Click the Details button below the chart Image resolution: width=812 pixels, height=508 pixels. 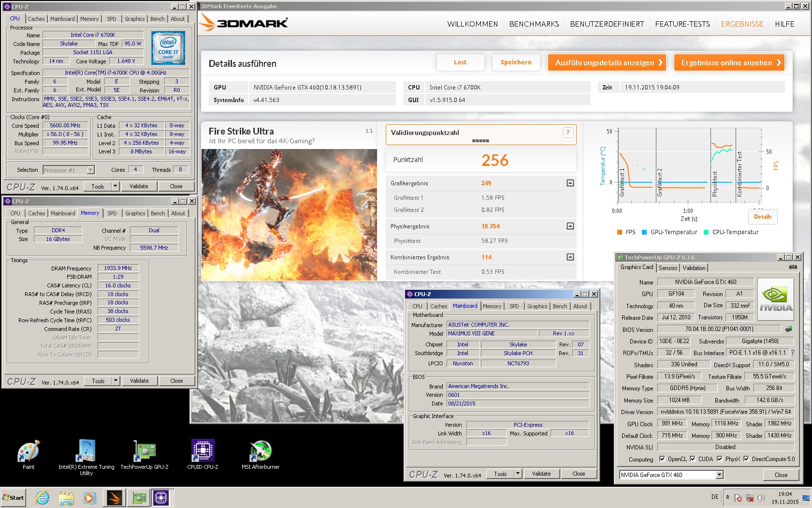tap(763, 217)
